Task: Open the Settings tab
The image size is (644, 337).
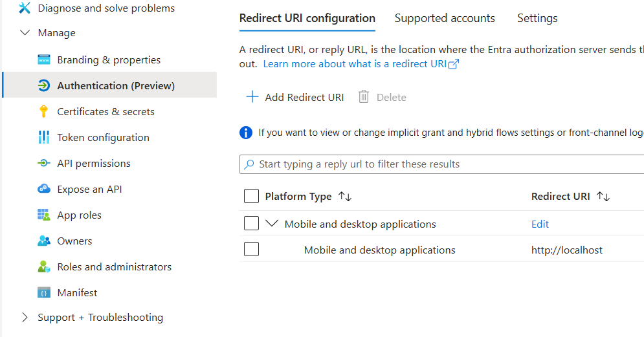Action: click(537, 18)
